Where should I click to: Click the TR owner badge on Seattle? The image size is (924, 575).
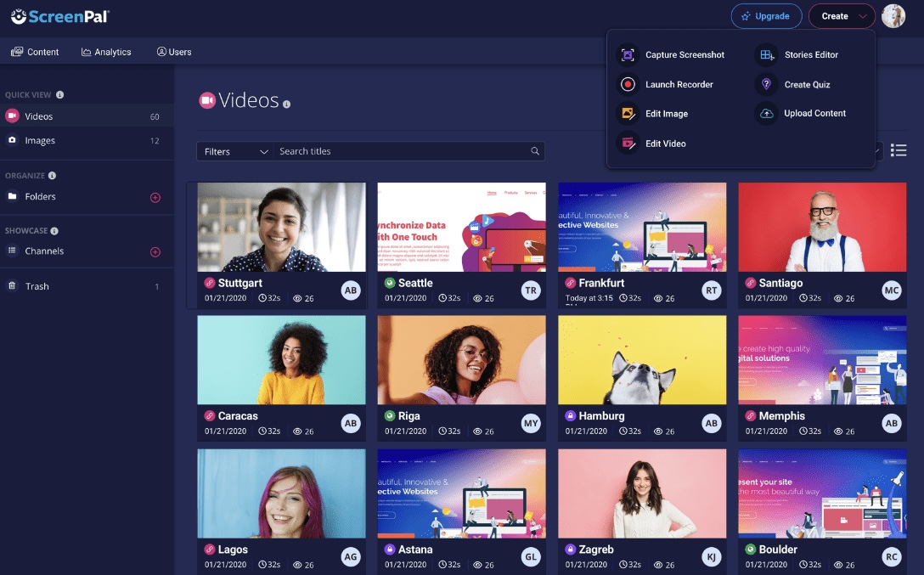531,290
